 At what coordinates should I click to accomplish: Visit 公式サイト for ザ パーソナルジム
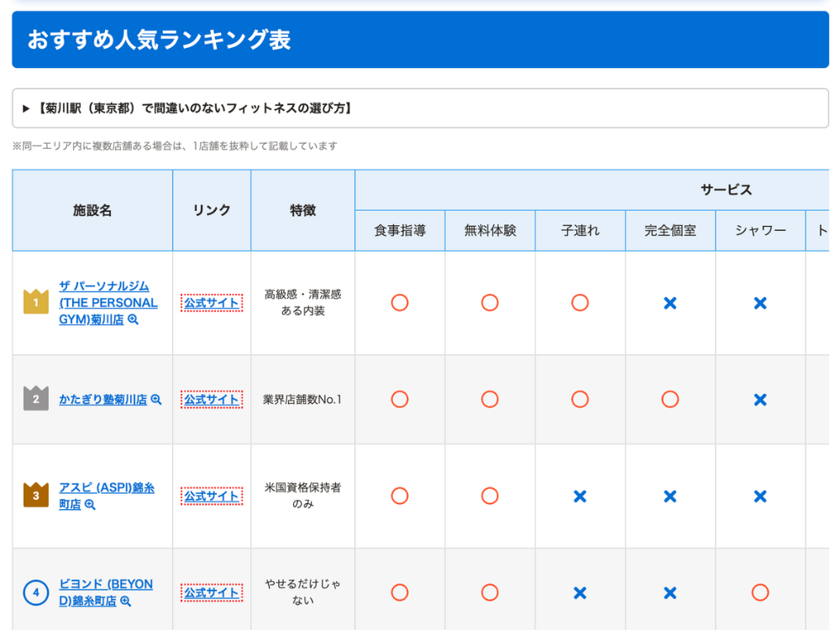pos(212,303)
